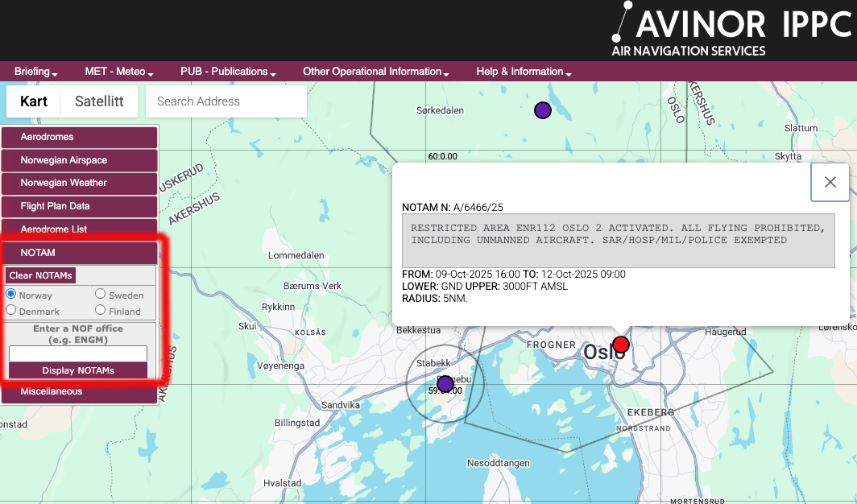Screen dimensions: 857x504
Task: Open Other Operational Information menu
Action: pyautogui.click(x=375, y=72)
